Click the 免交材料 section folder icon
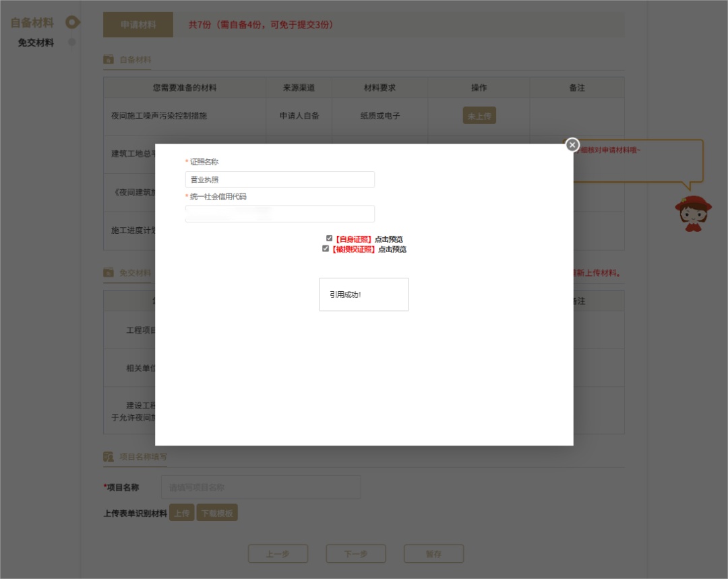 108,272
